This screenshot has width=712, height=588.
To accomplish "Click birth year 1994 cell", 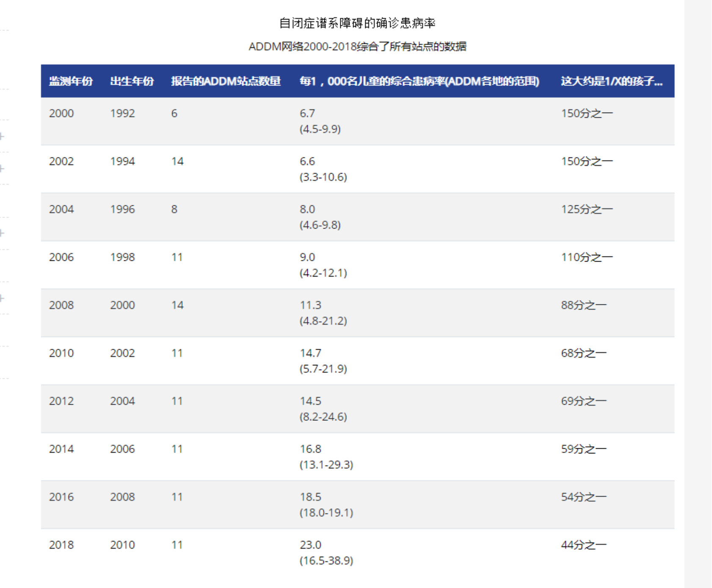I will pyautogui.click(x=122, y=161).
